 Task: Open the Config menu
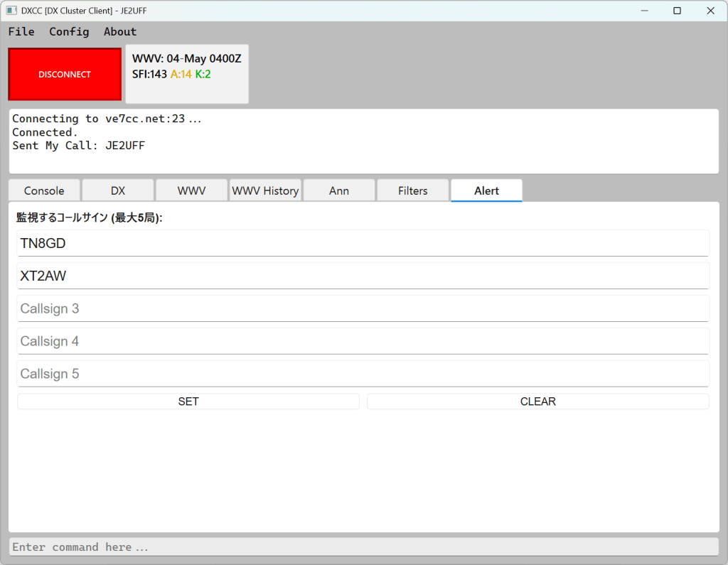(69, 31)
